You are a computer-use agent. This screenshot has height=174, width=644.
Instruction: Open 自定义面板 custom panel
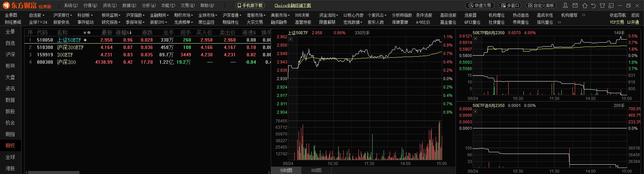(x=541, y=5)
